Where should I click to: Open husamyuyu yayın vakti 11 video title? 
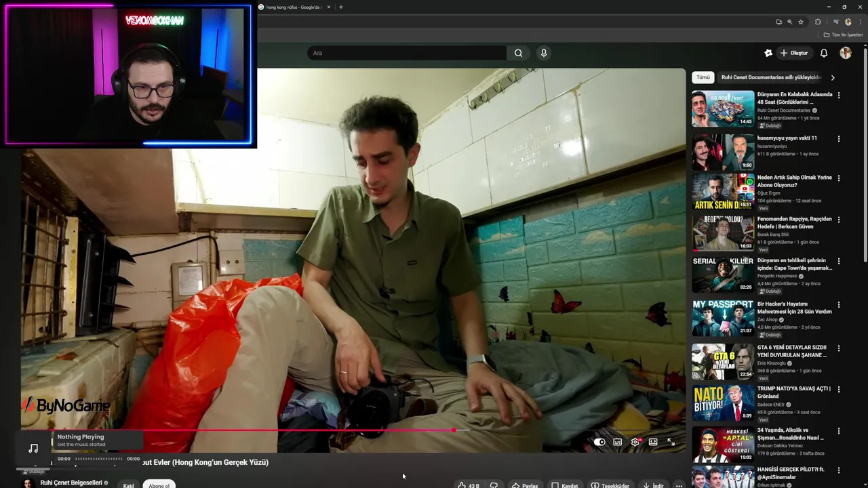click(787, 138)
